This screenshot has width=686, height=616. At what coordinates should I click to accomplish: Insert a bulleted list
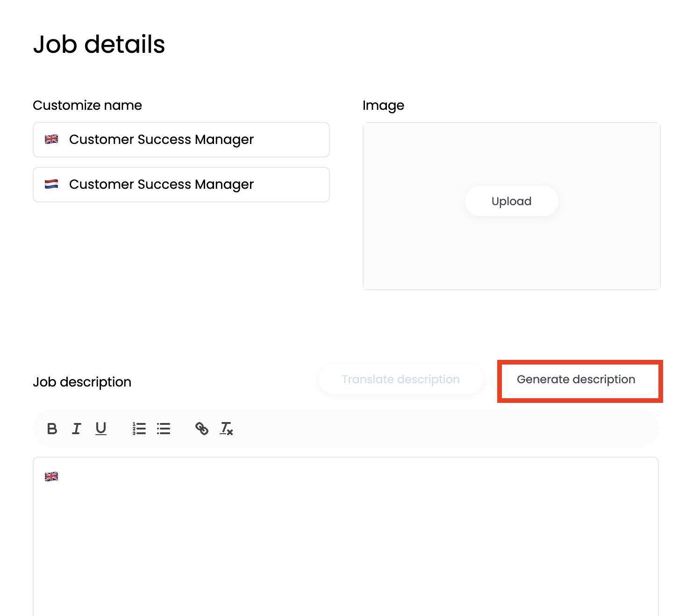pos(164,429)
